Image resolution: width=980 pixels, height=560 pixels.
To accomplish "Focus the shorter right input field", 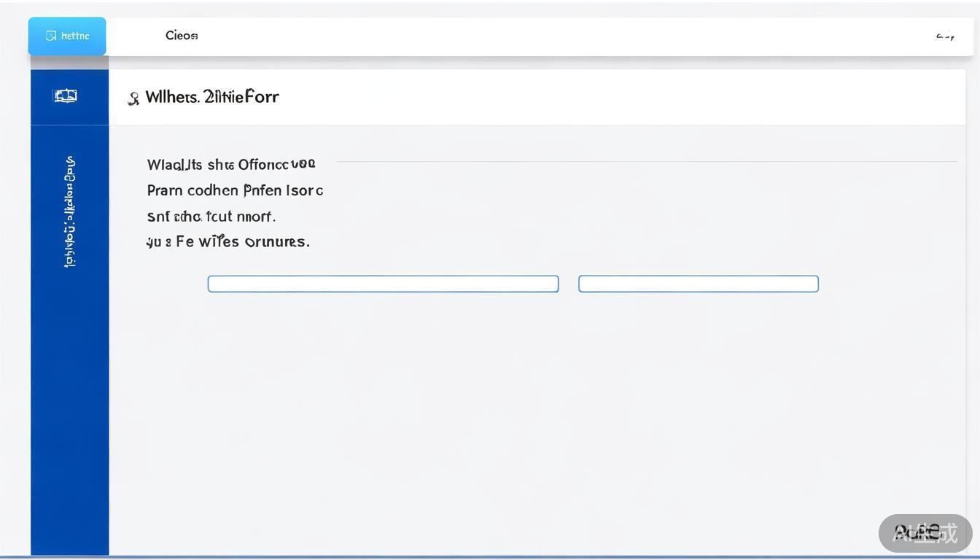I will point(698,284).
